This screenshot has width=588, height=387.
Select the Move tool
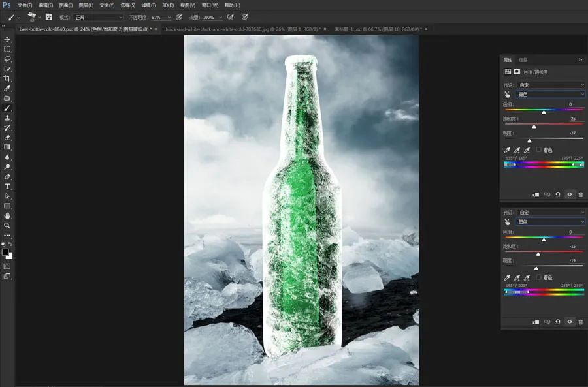7,39
